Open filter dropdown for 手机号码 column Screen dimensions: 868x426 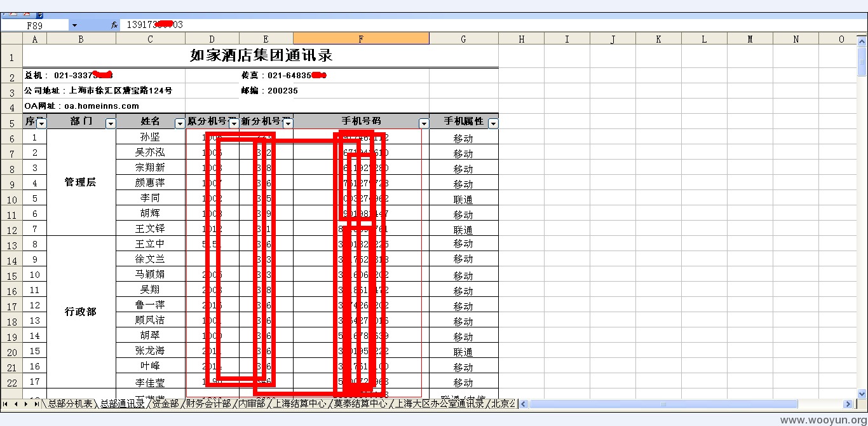(424, 123)
